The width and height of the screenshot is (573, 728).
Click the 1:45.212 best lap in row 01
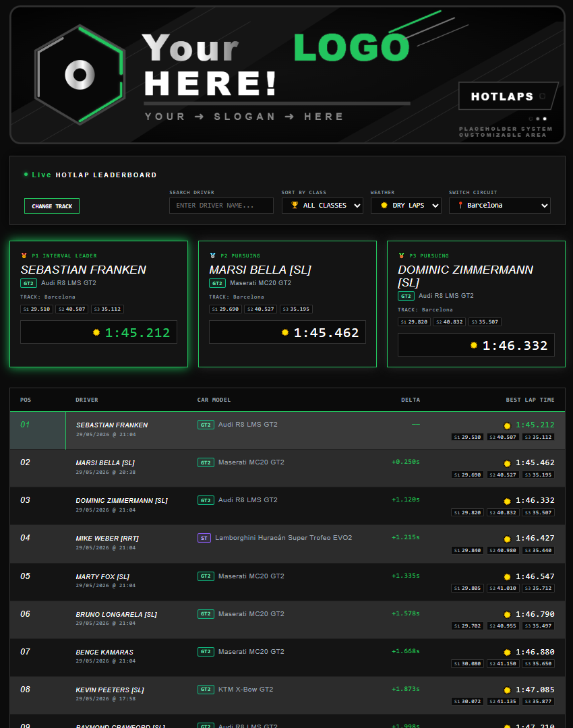(535, 425)
